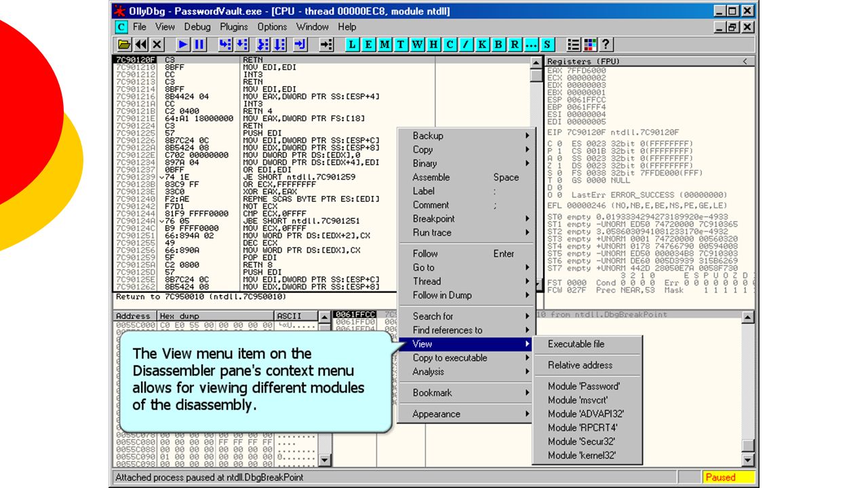Open Executable modules with E button
The width and height of the screenshot is (868, 488).
369,45
